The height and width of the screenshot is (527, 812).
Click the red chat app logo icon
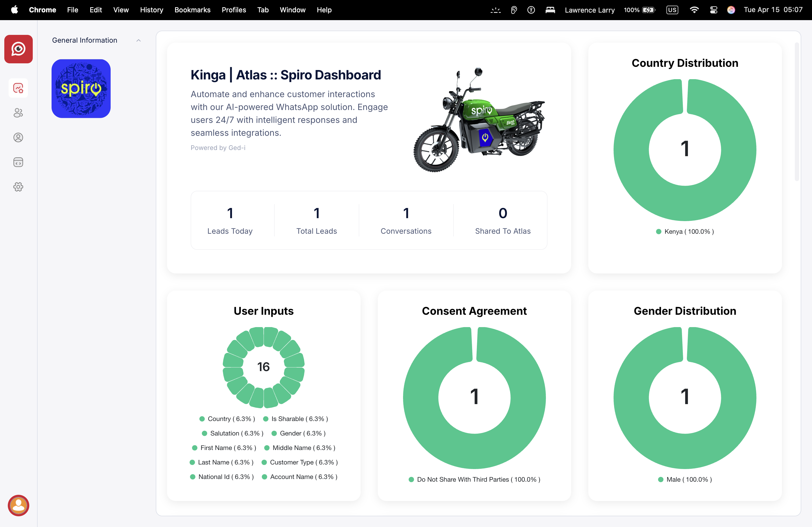click(x=19, y=49)
